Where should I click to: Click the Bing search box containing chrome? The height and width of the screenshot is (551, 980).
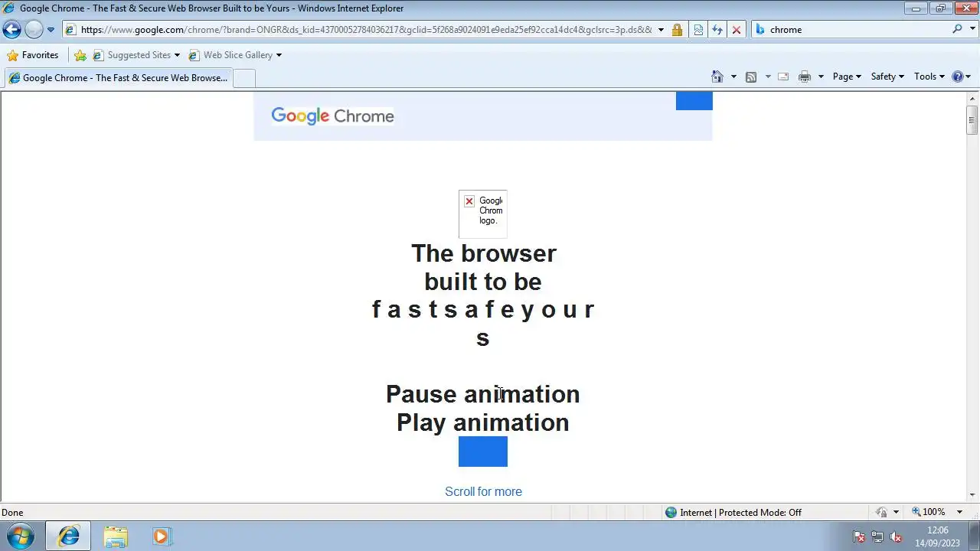857,30
